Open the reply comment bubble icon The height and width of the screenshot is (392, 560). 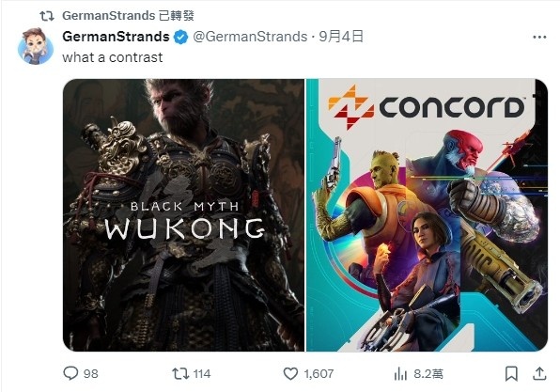70,373
